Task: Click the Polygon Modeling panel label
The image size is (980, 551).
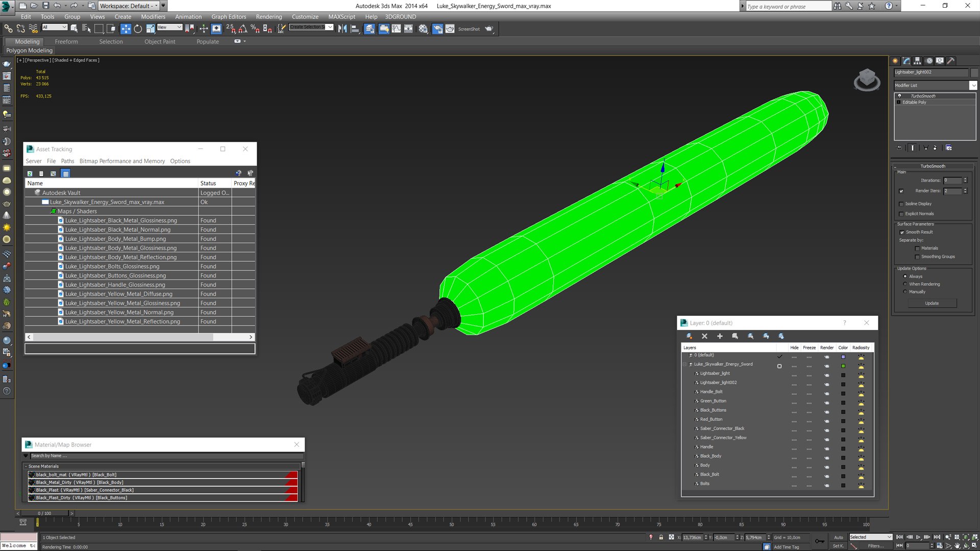Action: click(x=29, y=51)
